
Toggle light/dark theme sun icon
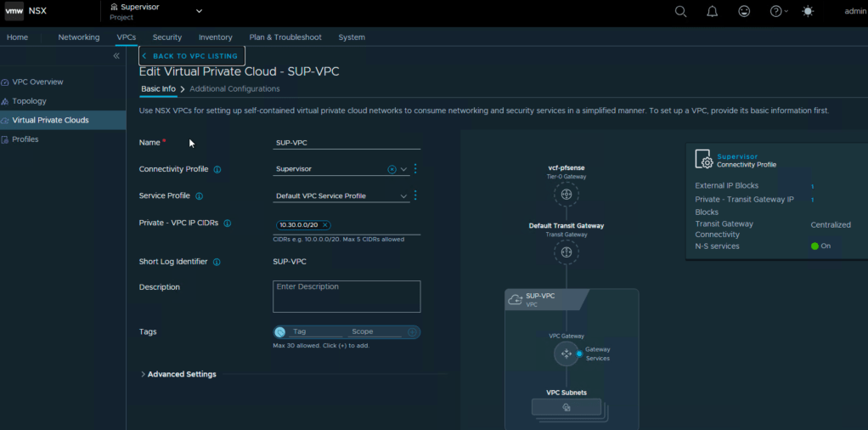[x=807, y=11]
